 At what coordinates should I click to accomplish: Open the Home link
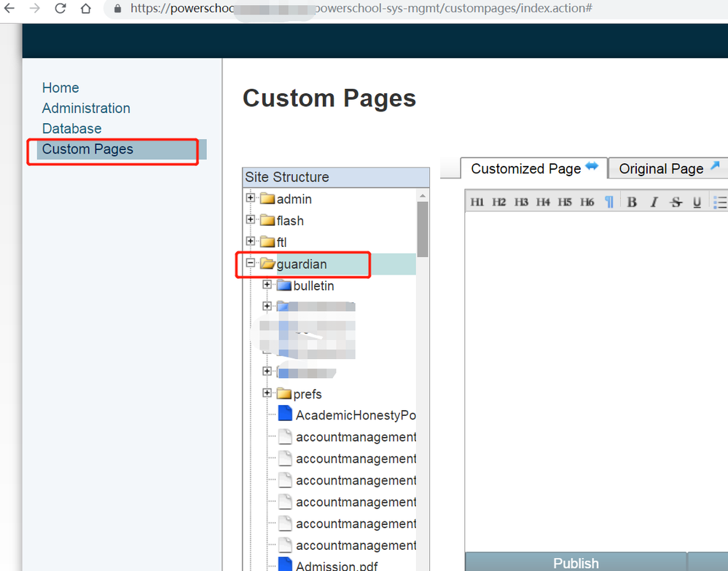(60, 87)
